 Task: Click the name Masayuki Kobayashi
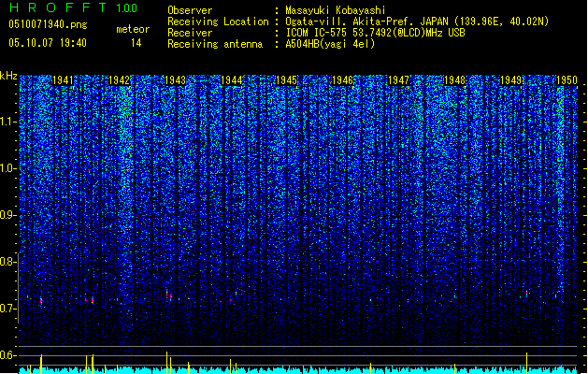pos(336,10)
